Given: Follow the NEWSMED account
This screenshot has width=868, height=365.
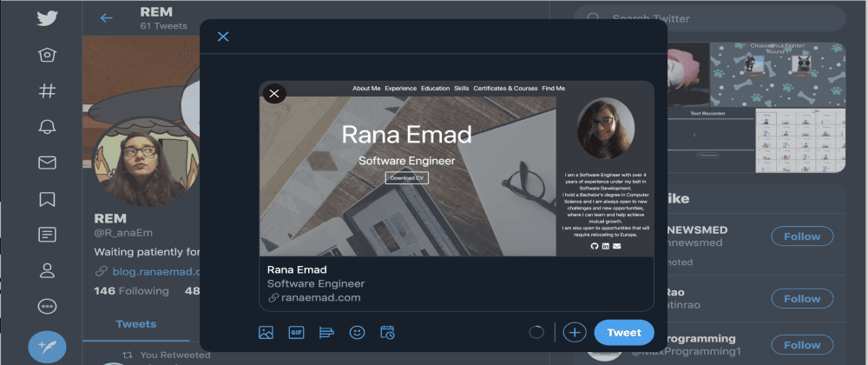Looking at the screenshot, I should pos(801,236).
